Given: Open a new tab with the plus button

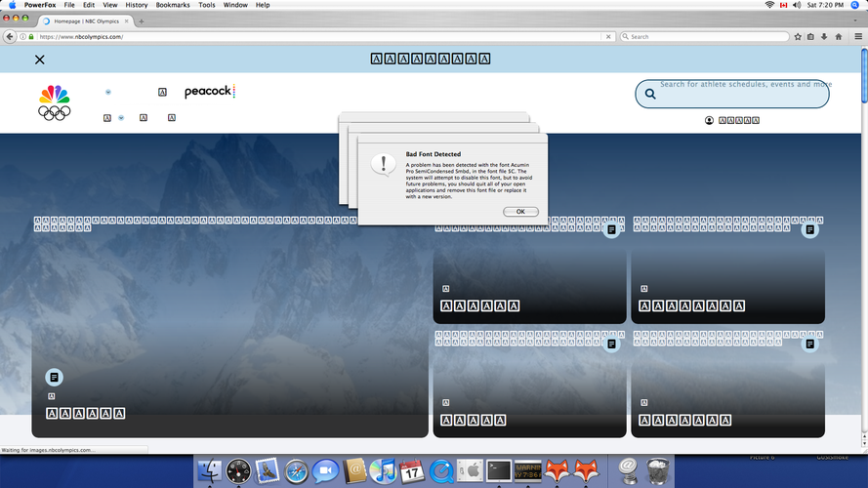Looking at the screenshot, I should click(142, 21).
